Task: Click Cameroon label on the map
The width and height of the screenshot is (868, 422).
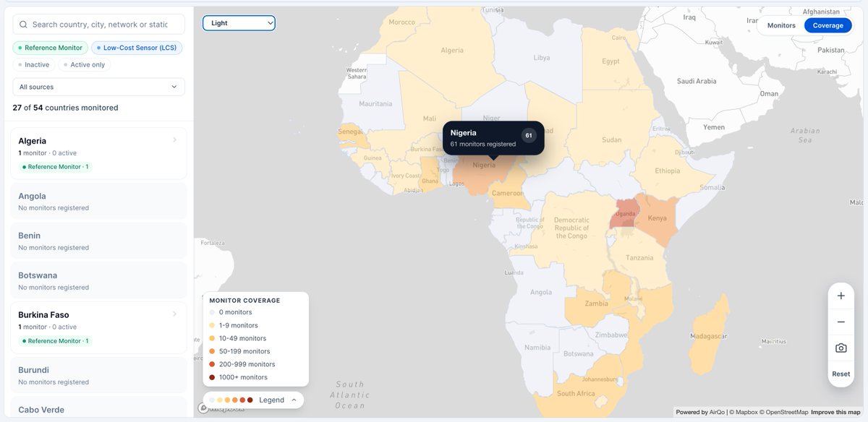Action: click(x=507, y=194)
